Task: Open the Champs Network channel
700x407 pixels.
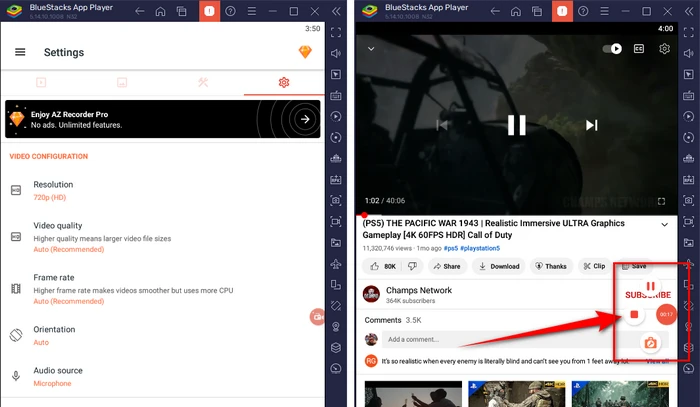Action: coord(419,290)
